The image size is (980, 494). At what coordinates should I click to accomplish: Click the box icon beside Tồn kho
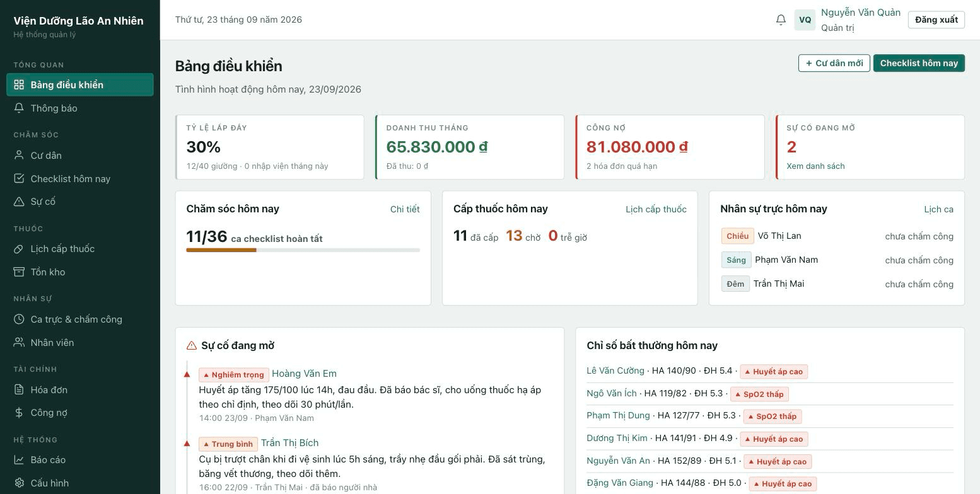coord(19,272)
